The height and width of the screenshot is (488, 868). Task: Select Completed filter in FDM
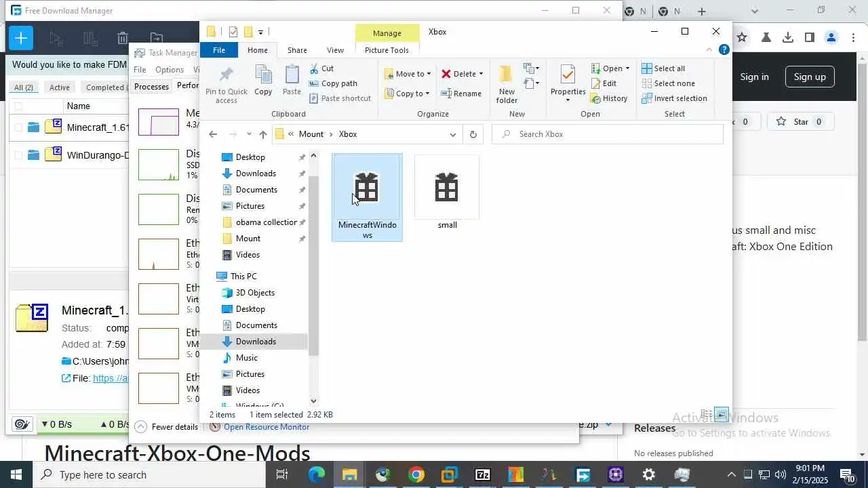(104, 87)
